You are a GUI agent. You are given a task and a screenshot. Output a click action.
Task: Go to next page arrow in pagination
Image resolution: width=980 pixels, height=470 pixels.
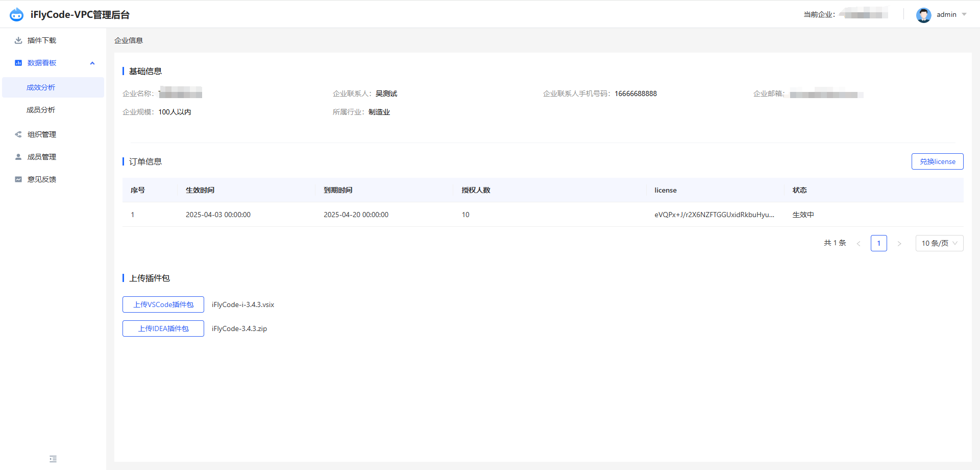(x=899, y=243)
